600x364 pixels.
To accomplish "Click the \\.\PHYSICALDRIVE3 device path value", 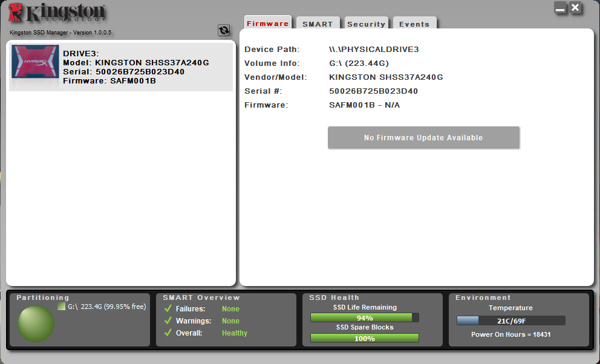I will (x=374, y=50).
